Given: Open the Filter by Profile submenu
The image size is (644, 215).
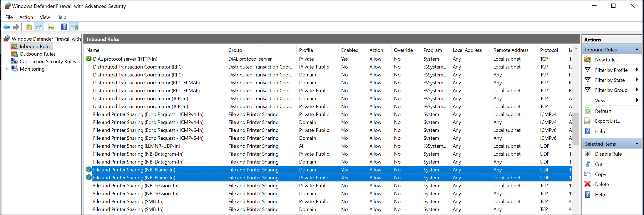Looking at the screenshot, I should (x=611, y=70).
